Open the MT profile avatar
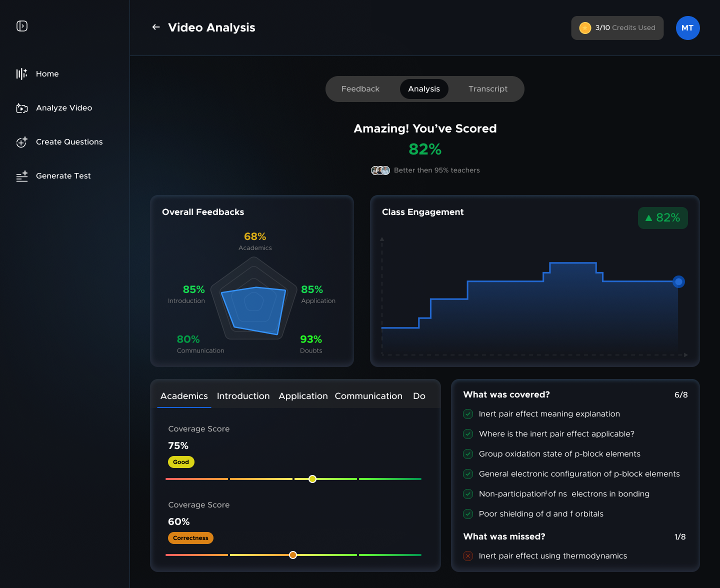The image size is (720, 588). (687, 28)
